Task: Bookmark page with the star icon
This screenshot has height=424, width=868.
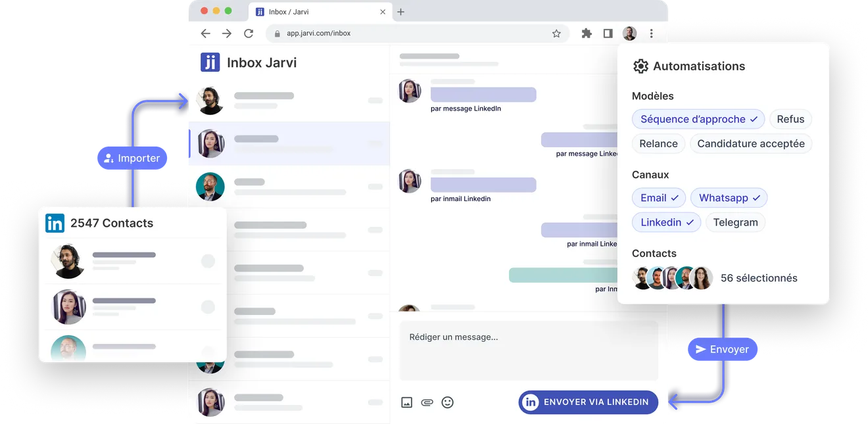Action: click(556, 34)
